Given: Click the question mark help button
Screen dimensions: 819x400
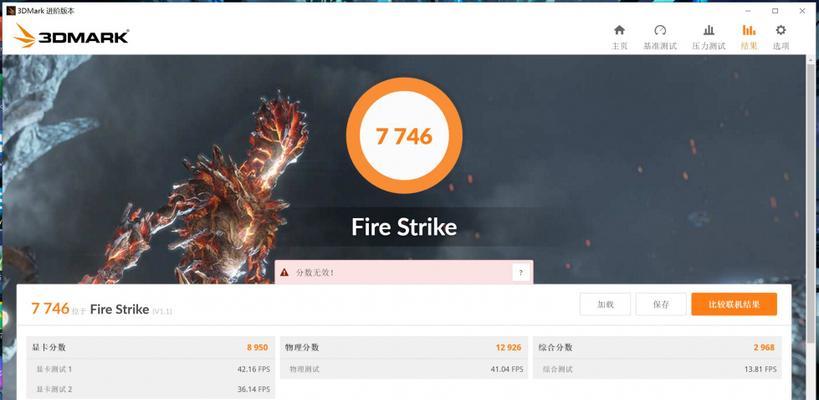Looking at the screenshot, I should pos(521,272).
